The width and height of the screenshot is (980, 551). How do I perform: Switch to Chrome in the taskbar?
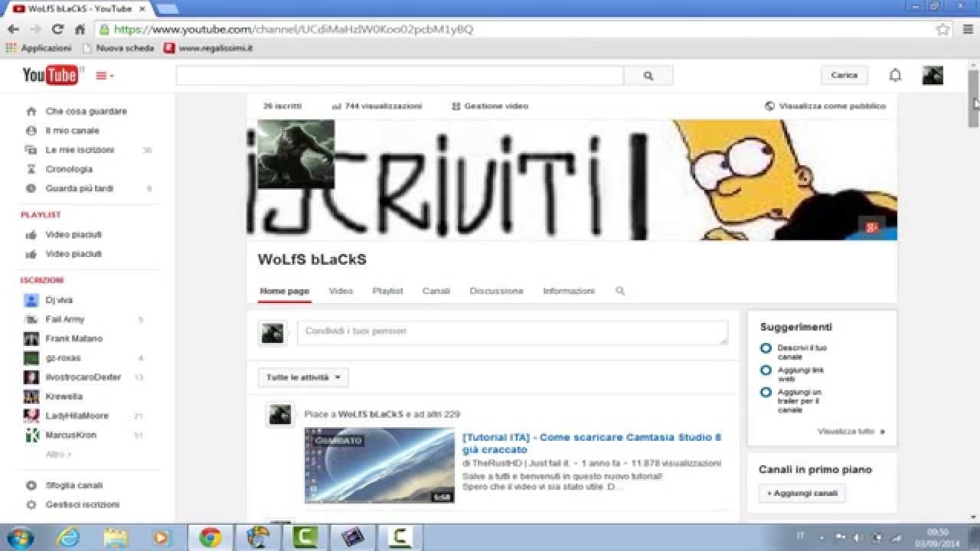[x=211, y=538]
